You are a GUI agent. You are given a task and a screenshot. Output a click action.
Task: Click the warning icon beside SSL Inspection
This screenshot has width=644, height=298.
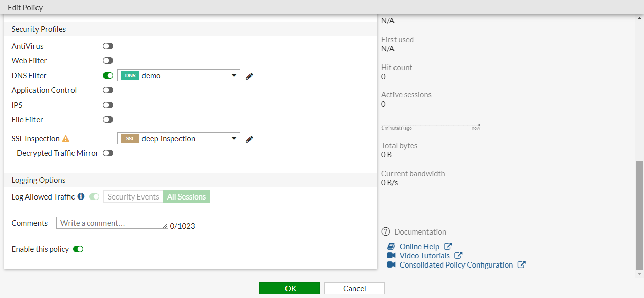[66, 138]
